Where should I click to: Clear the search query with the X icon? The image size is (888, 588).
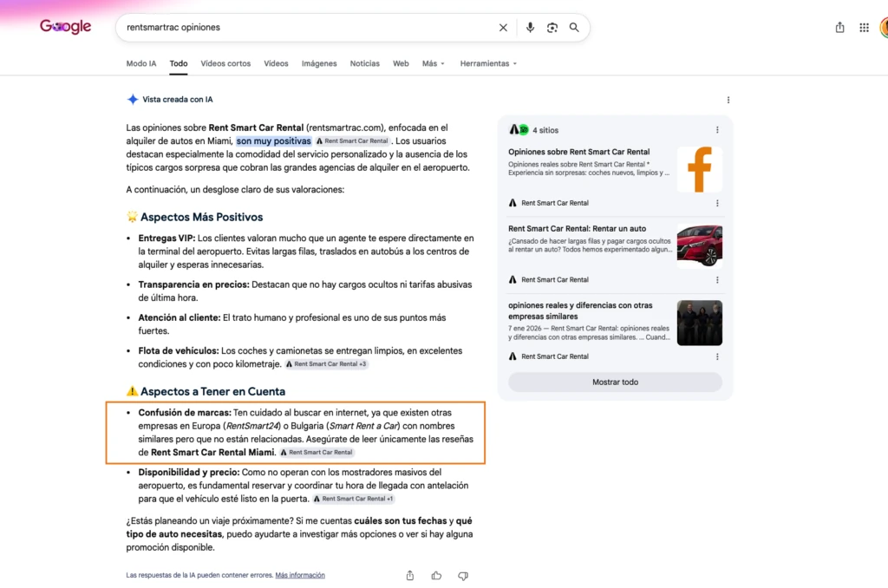(503, 27)
